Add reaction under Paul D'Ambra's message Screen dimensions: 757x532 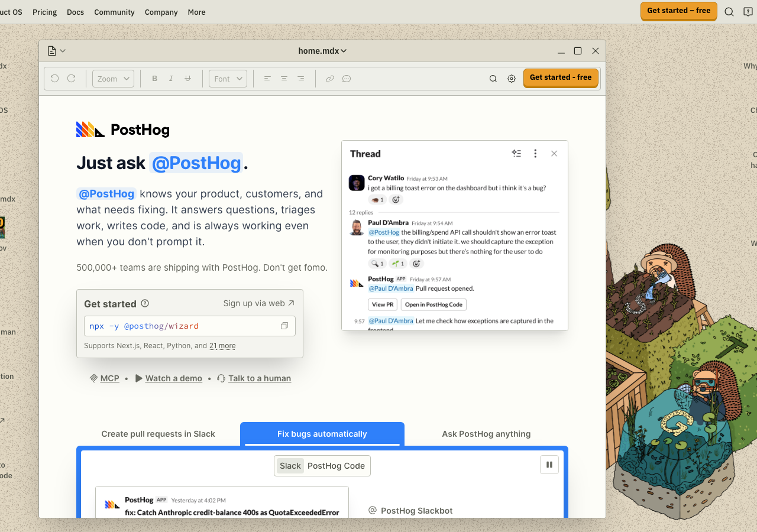coord(416,264)
